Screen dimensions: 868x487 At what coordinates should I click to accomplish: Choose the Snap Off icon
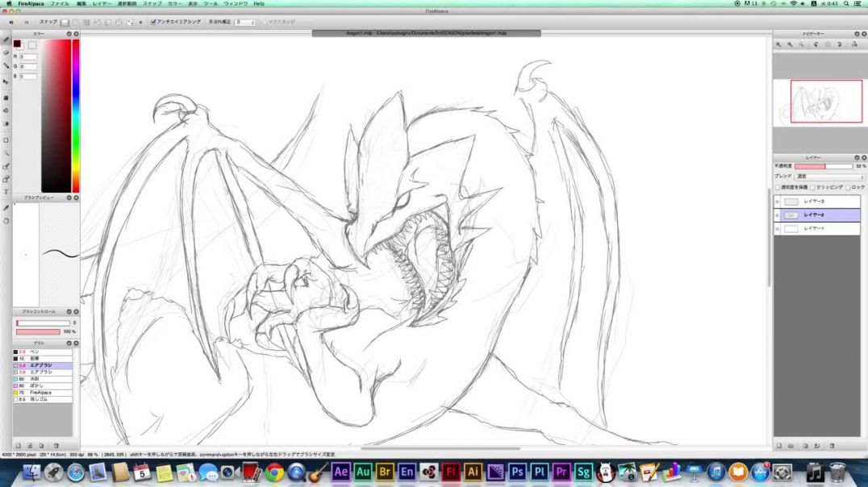click(x=65, y=22)
